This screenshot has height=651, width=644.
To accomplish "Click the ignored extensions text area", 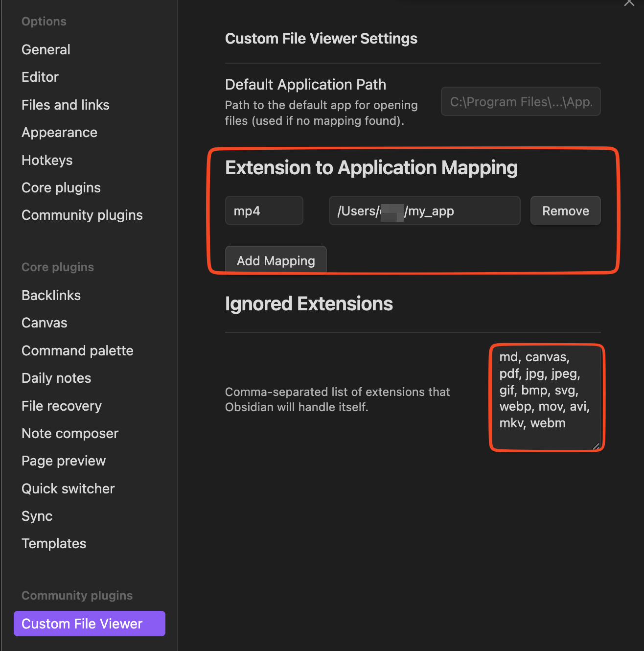I will [x=547, y=397].
